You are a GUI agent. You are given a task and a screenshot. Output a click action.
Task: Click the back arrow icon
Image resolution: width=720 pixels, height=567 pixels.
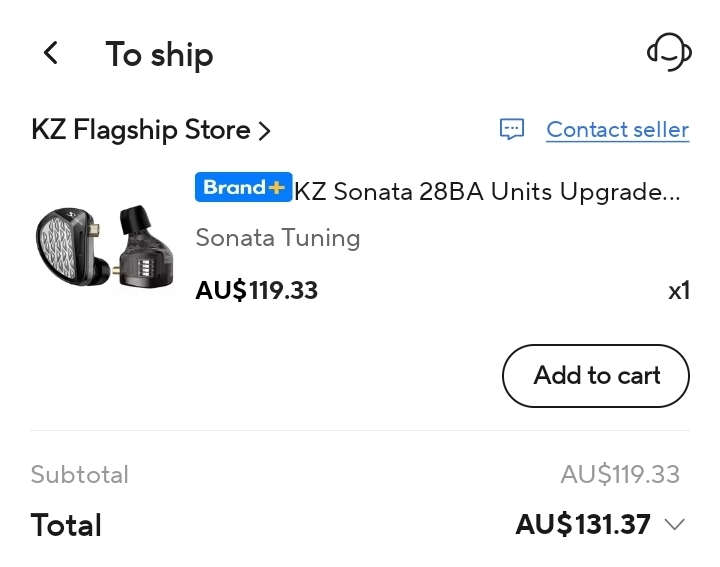[51, 53]
